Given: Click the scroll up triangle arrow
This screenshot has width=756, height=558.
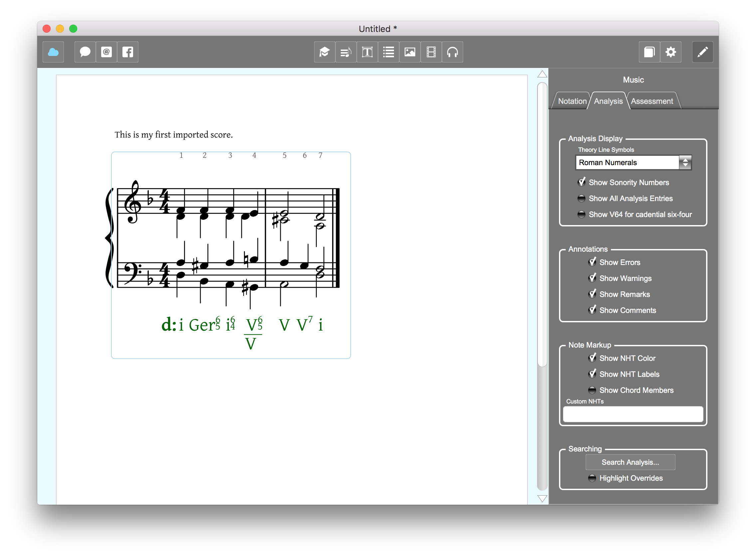Looking at the screenshot, I should pyautogui.click(x=542, y=74).
